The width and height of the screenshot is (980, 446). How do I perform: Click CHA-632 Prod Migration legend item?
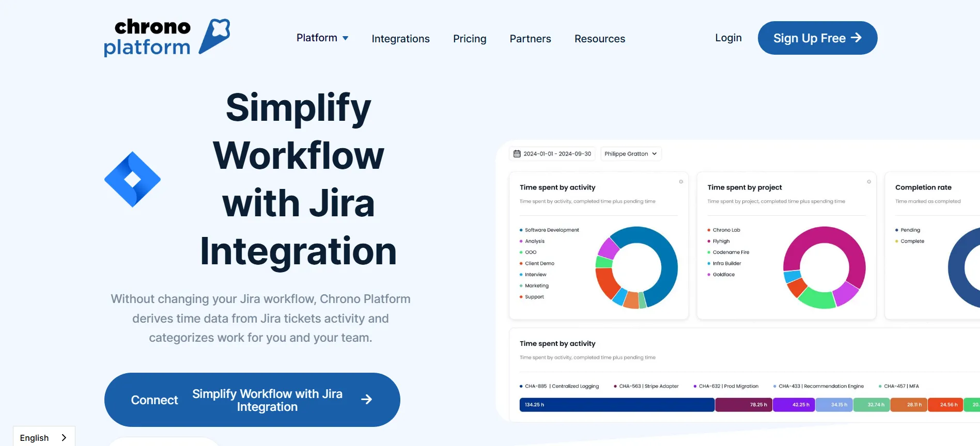(726, 386)
